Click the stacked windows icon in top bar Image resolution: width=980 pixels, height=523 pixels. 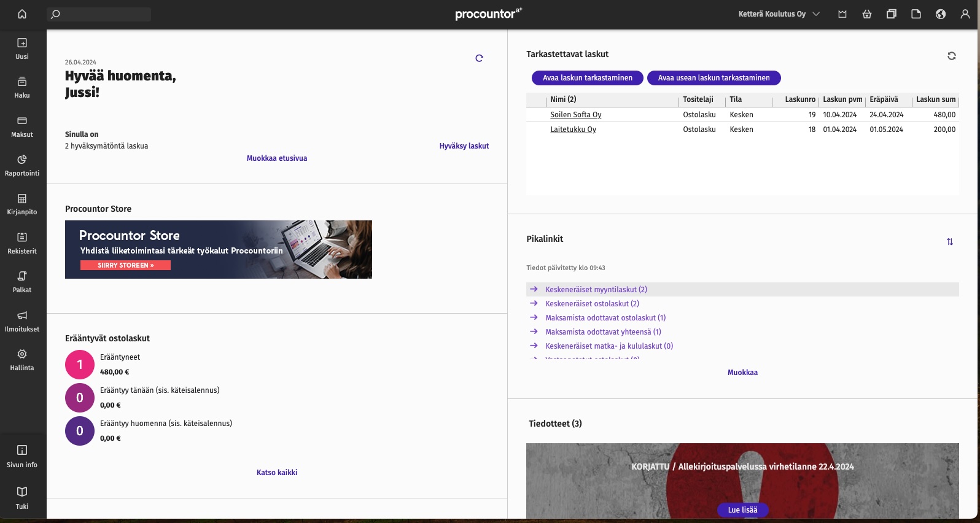click(x=892, y=14)
